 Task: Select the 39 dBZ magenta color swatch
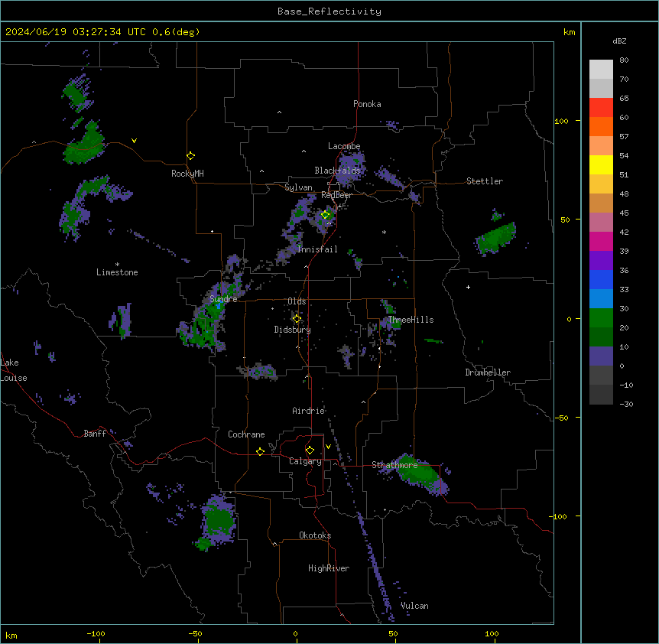(x=601, y=241)
